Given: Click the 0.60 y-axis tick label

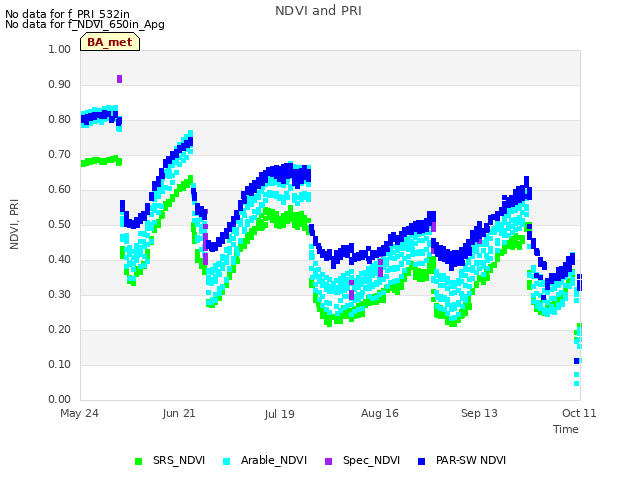Looking at the screenshot, I should pyautogui.click(x=60, y=189).
